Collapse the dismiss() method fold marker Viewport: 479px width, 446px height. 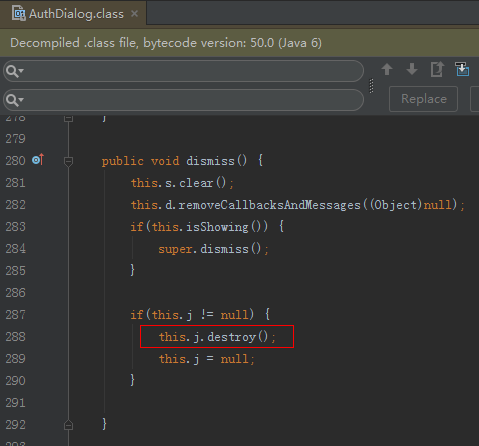(68, 161)
